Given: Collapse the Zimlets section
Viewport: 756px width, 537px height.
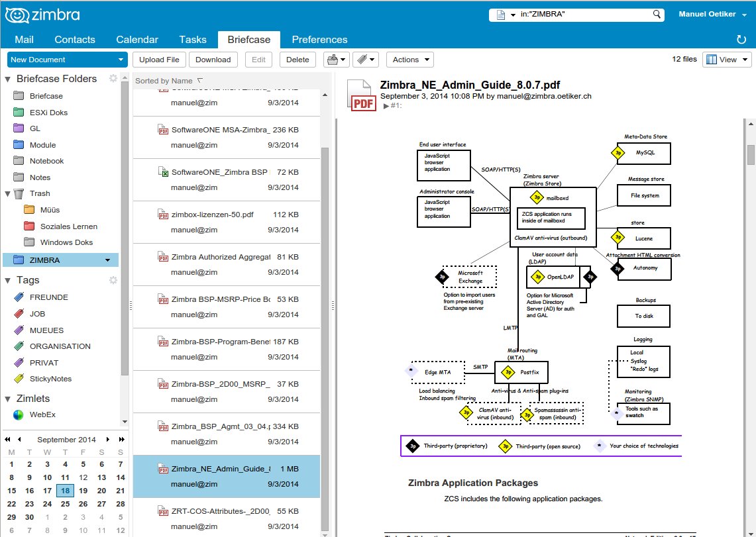Looking at the screenshot, I should click(x=8, y=399).
